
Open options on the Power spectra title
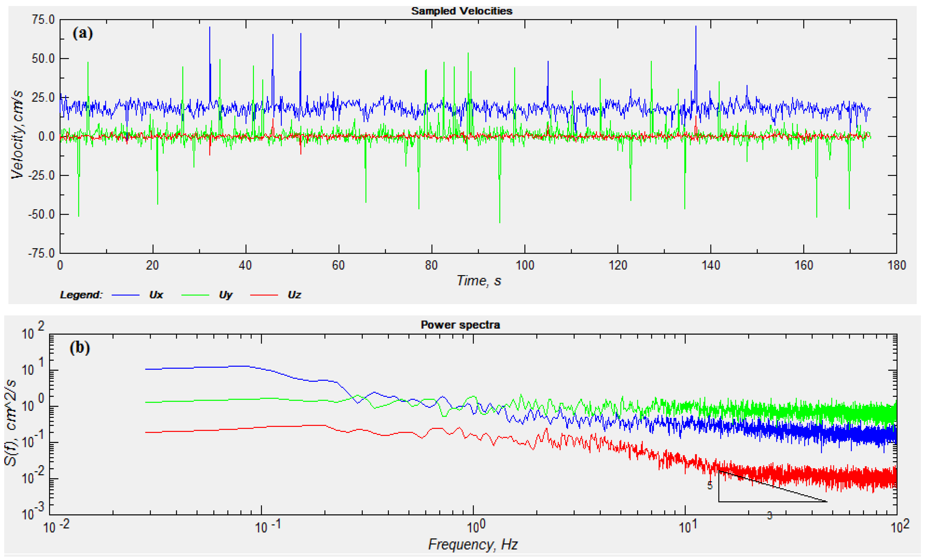(x=461, y=325)
